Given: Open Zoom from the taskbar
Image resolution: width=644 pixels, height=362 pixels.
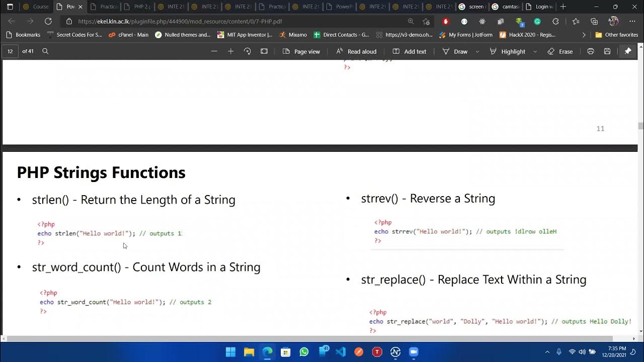Looking at the screenshot, I should 414,352.
